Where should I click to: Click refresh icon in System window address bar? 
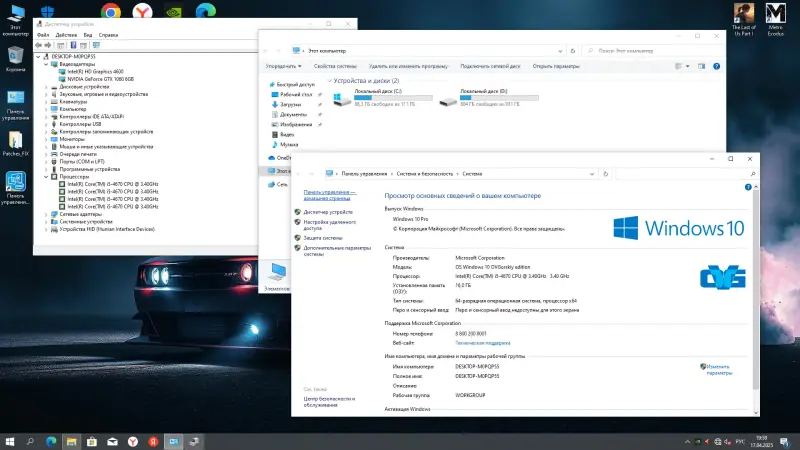606,174
